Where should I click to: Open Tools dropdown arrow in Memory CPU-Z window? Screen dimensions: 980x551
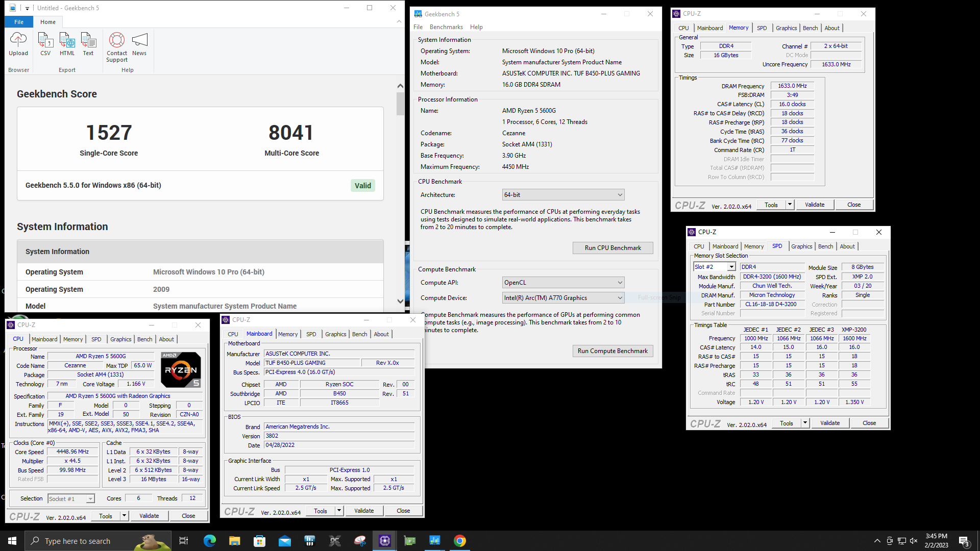pyautogui.click(x=790, y=205)
